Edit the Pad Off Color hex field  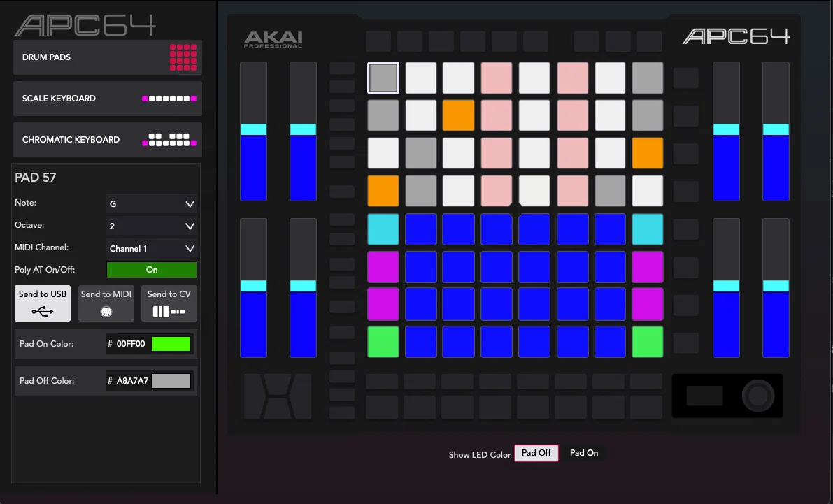(131, 381)
